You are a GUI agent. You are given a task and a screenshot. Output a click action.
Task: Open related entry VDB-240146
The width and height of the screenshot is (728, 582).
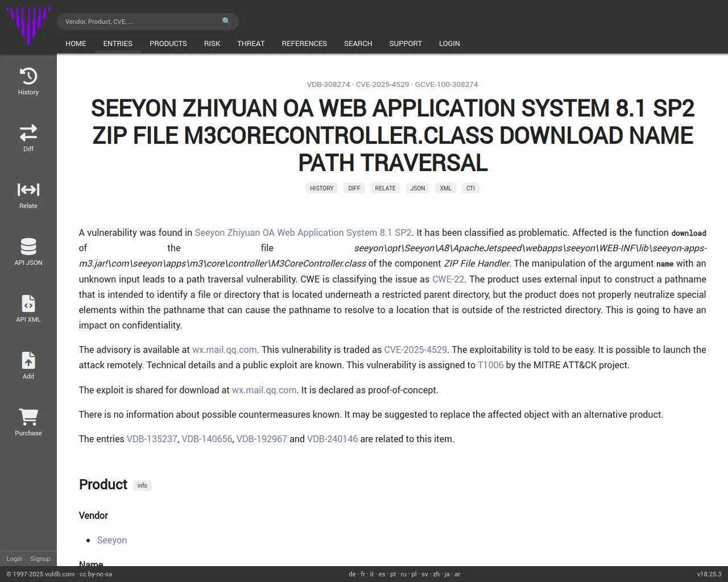click(x=333, y=439)
